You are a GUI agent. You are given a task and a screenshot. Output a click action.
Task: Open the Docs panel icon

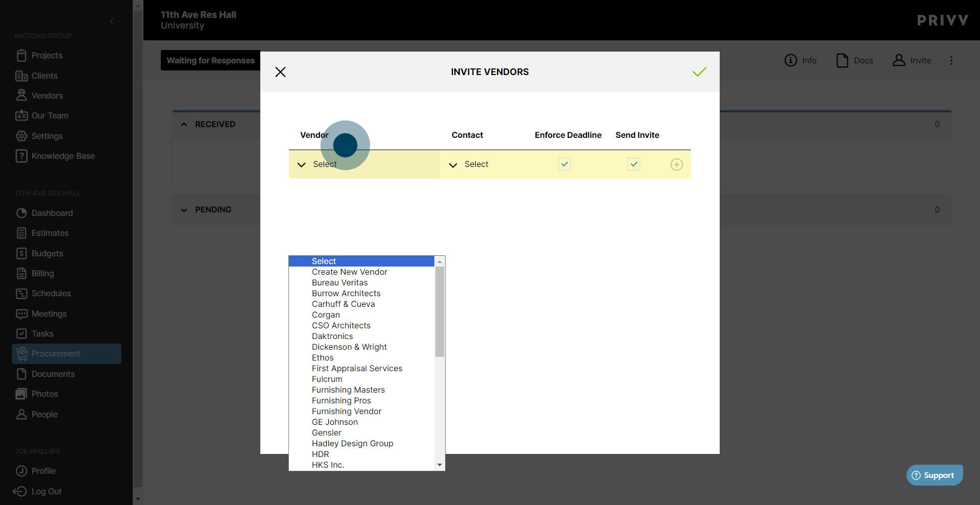click(x=843, y=60)
